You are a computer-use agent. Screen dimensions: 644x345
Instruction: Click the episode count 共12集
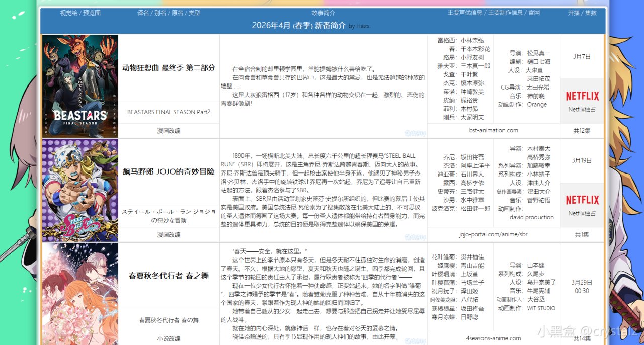(x=582, y=130)
